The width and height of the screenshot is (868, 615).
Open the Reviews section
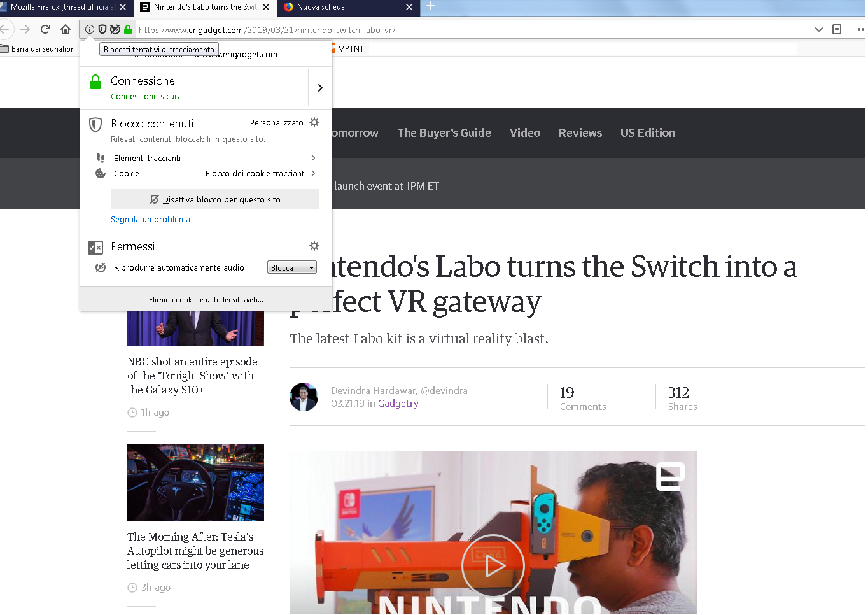580,132
